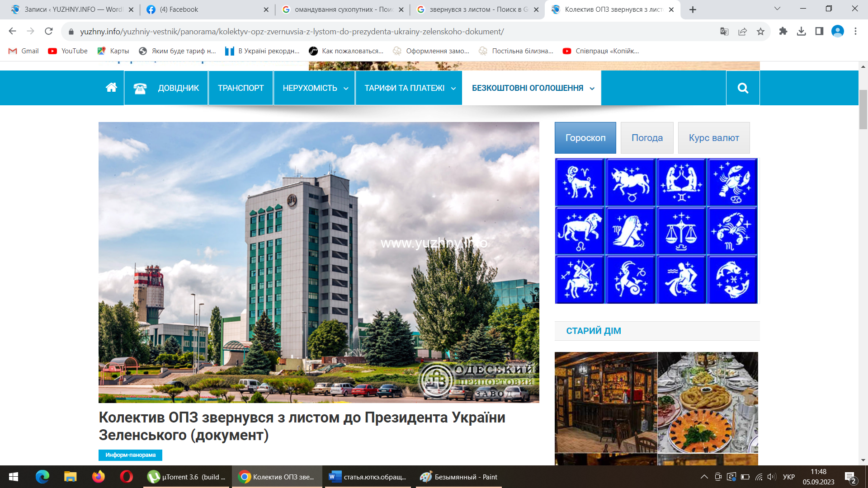This screenshot has width=868, height=488.
Task: Open the ТРАНСПОРТ menu item
Action: tap(241, 88)
